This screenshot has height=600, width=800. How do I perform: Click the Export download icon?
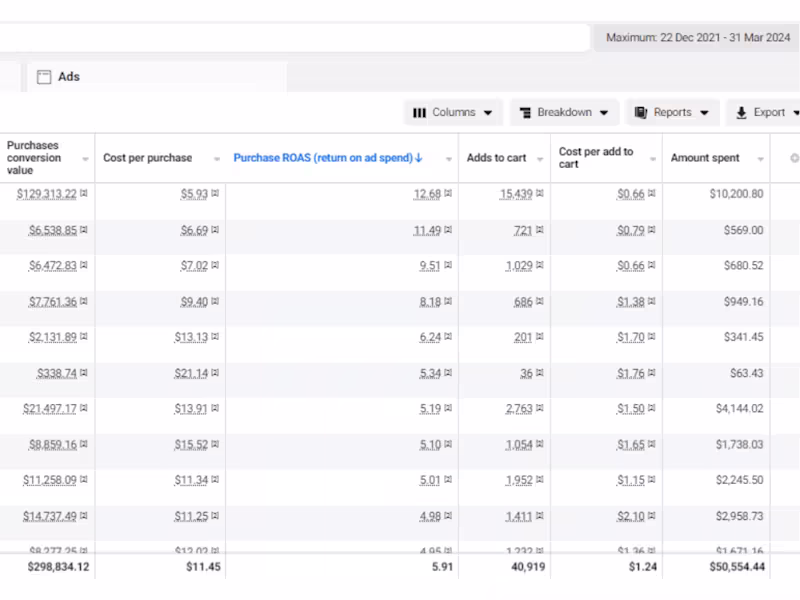click(x=741, y=113)
